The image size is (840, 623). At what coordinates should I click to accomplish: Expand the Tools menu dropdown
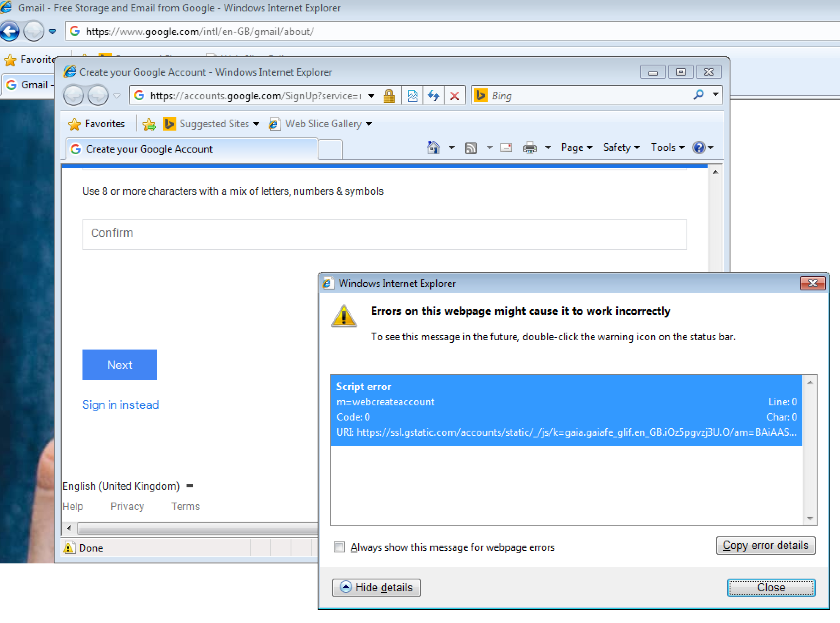[x=663, y=147]
